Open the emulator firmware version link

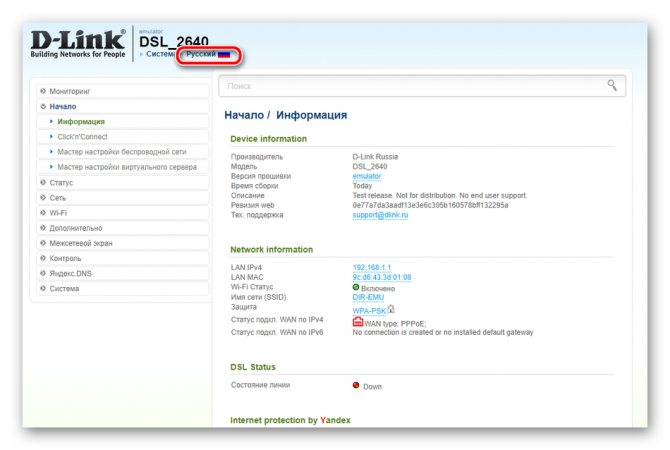[367, 176]
